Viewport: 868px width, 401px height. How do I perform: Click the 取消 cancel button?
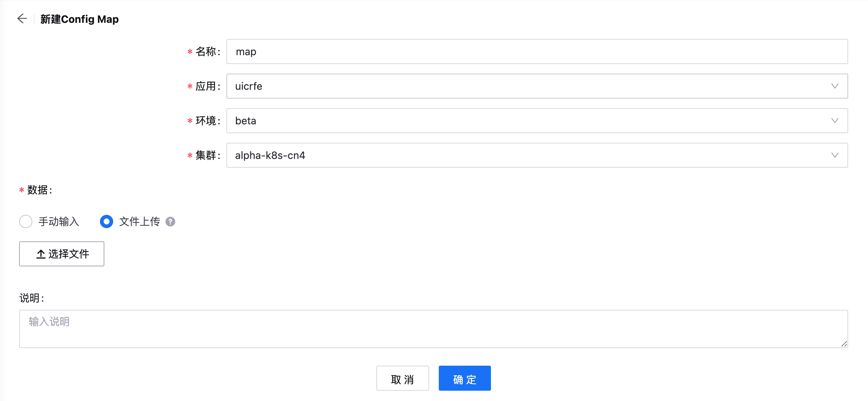pos(402,379)
